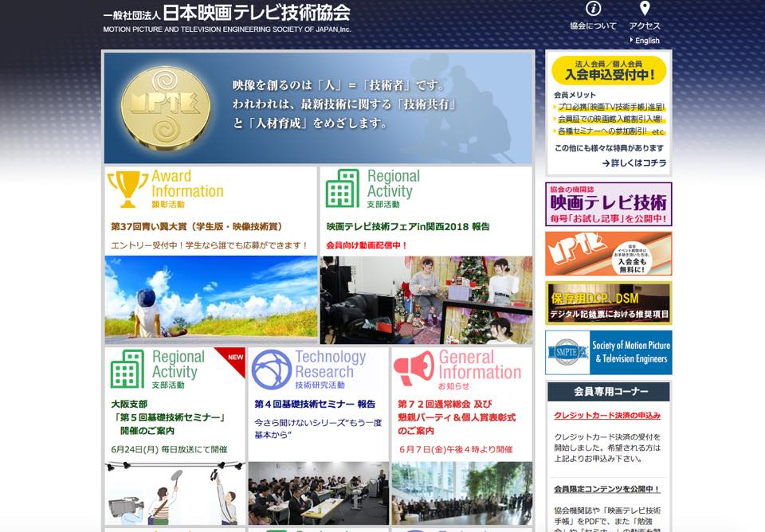Click the seminar audience photo
Image resolution: width=765 pixels, height=532 pixels.
pyautogui.click(x=319, y=494)
